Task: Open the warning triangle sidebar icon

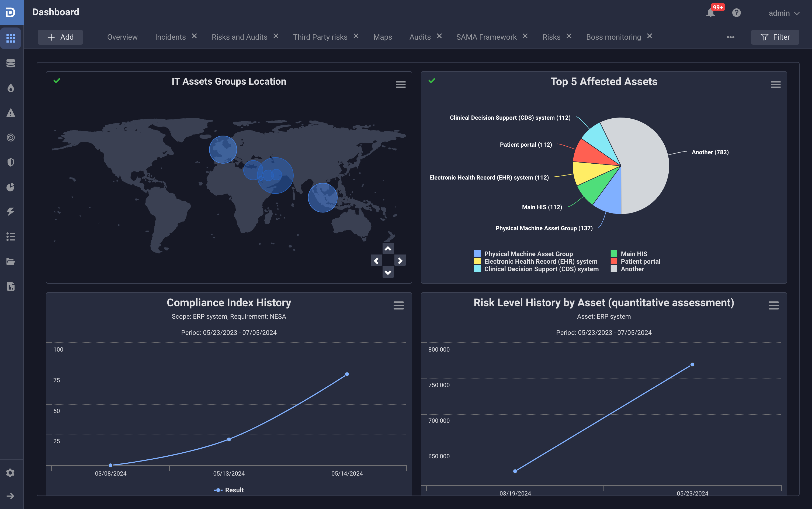Action: click(x=11, y=113)
